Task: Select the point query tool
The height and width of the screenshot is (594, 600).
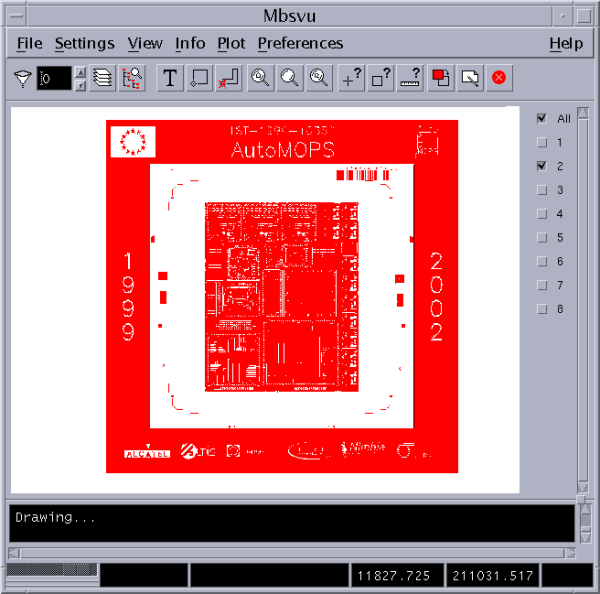Action: click(351, 78)
